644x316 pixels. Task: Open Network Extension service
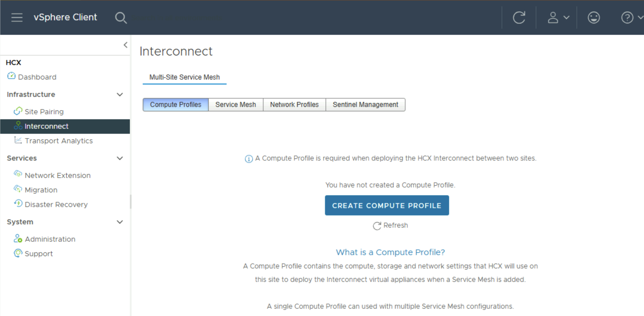[x=57, y=176]
